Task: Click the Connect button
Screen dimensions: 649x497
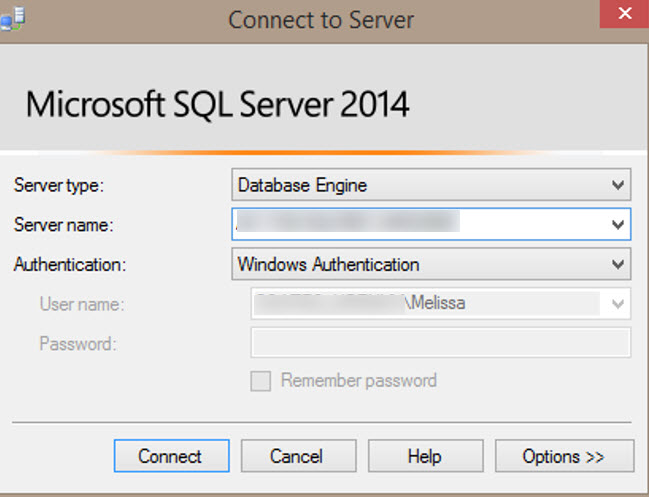Action: pyautogui.click(x=171, y=456)
